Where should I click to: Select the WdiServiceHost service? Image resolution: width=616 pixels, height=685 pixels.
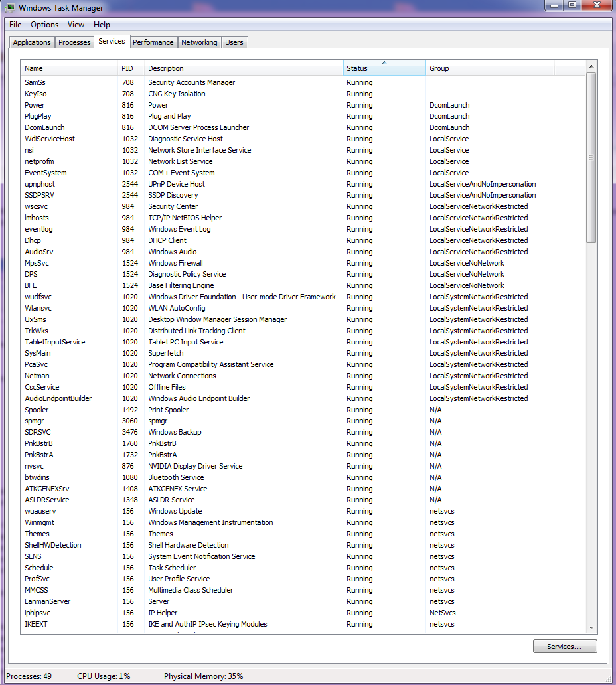pos(303,139)
